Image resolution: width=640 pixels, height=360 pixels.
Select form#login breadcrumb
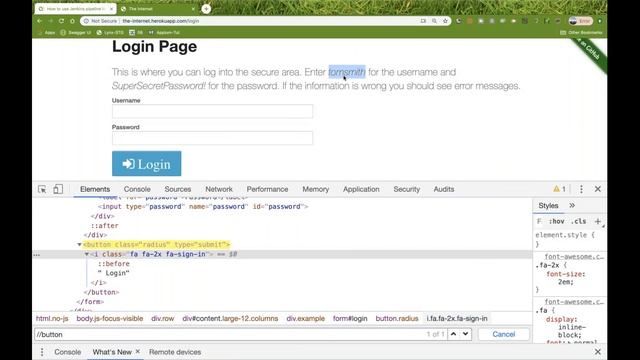(350, 318)
